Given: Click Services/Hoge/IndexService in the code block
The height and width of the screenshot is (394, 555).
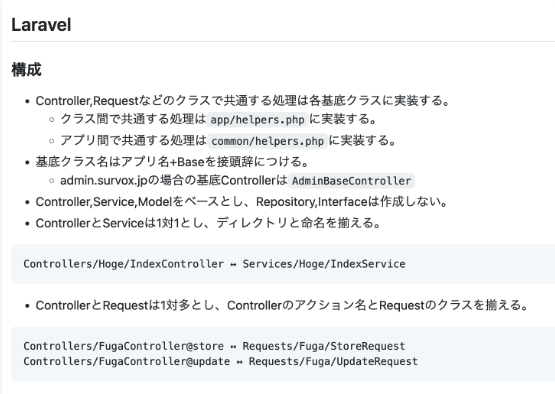Looking at the screenshot, I should pyautogui.click(x=324, y=264).
